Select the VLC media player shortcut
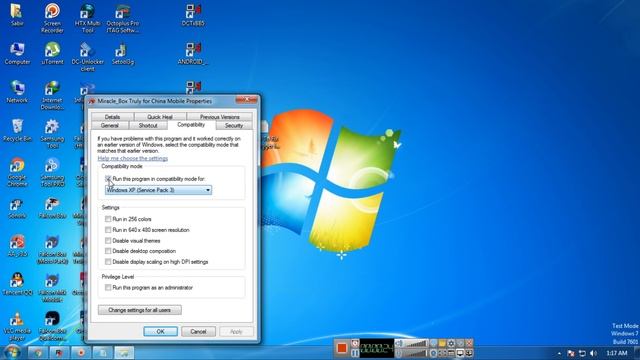 pos(17,326)
